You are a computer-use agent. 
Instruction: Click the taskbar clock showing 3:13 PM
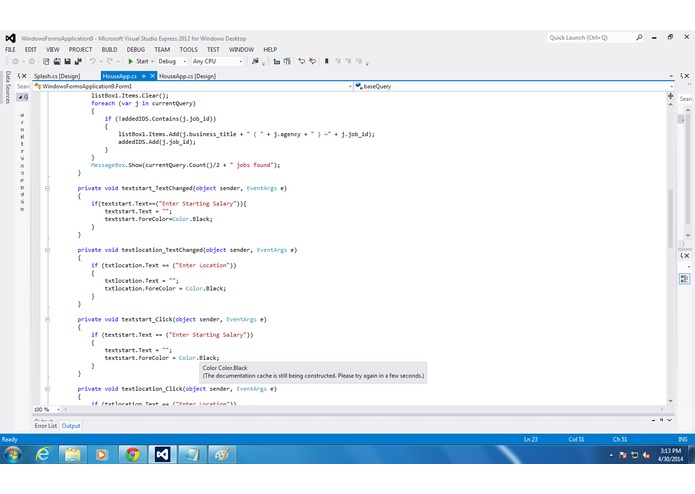coord(671,455)
